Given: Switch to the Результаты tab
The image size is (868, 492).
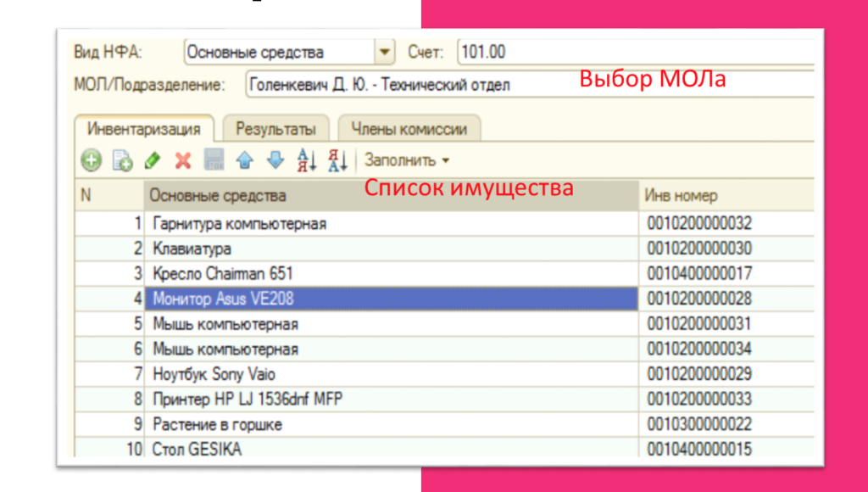Looking at the screenshot, I should coord(275,129).
